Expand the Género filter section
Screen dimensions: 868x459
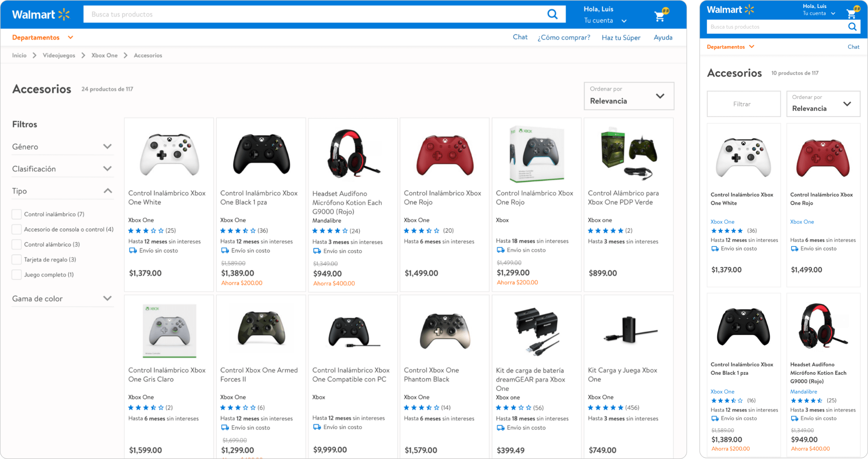click(x=107, y=147)
